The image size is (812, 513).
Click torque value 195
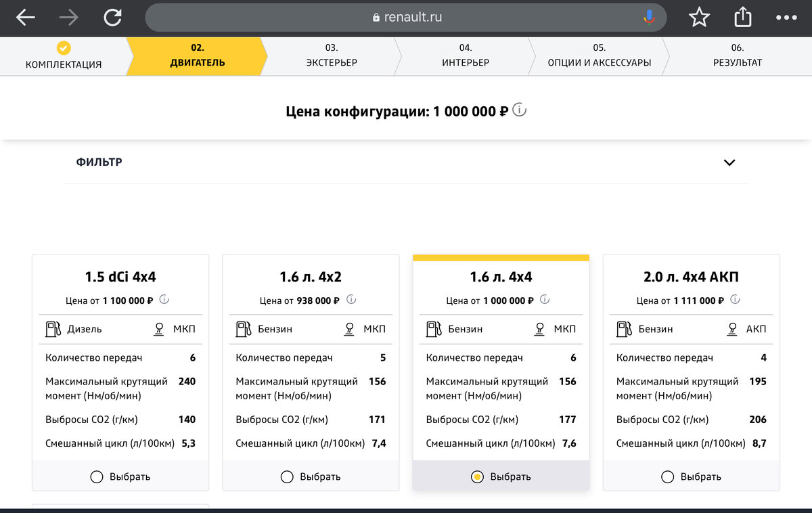[758, 382]
